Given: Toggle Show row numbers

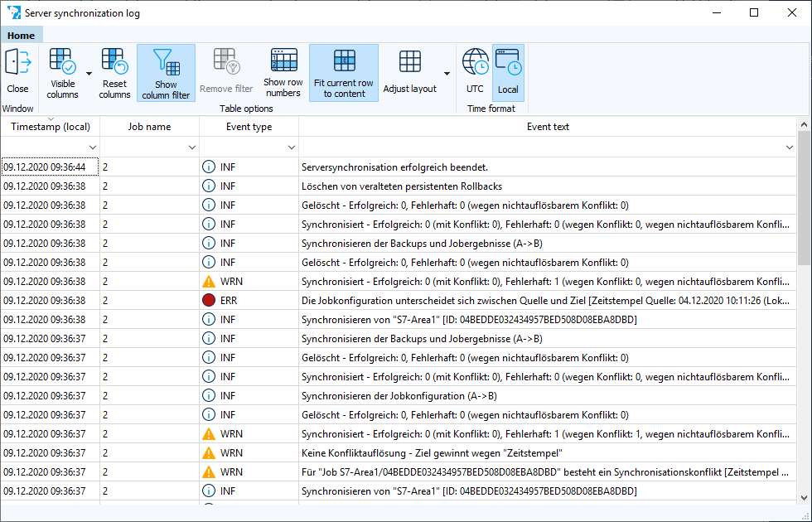Looking at the screenshot, I should pos(283,71).
